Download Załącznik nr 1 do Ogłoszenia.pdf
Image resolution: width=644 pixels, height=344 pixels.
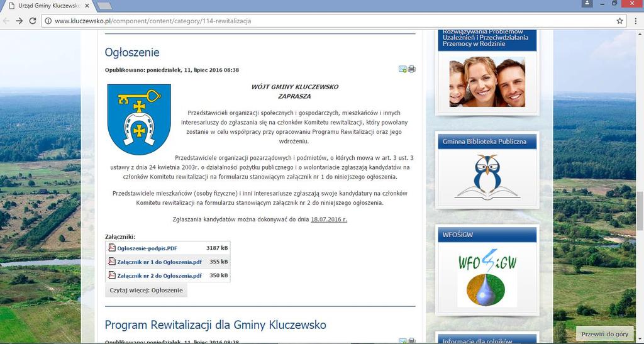click(159, 262)
